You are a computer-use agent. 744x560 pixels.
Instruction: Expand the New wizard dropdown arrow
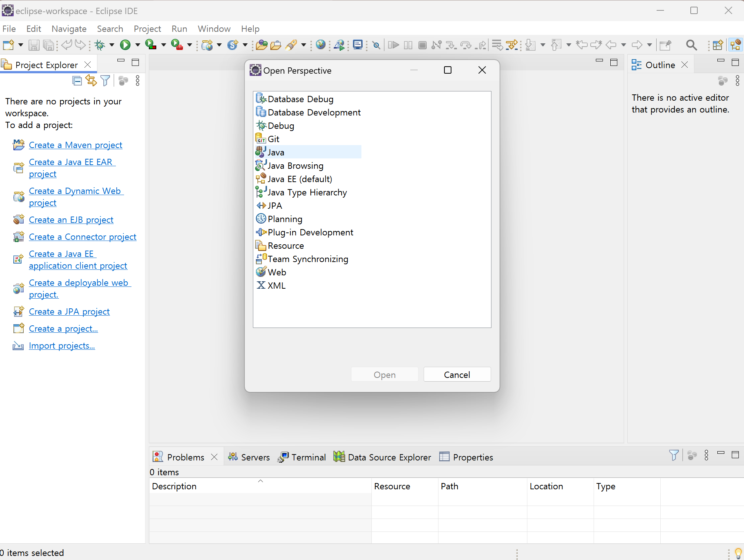tap(20, 45)
